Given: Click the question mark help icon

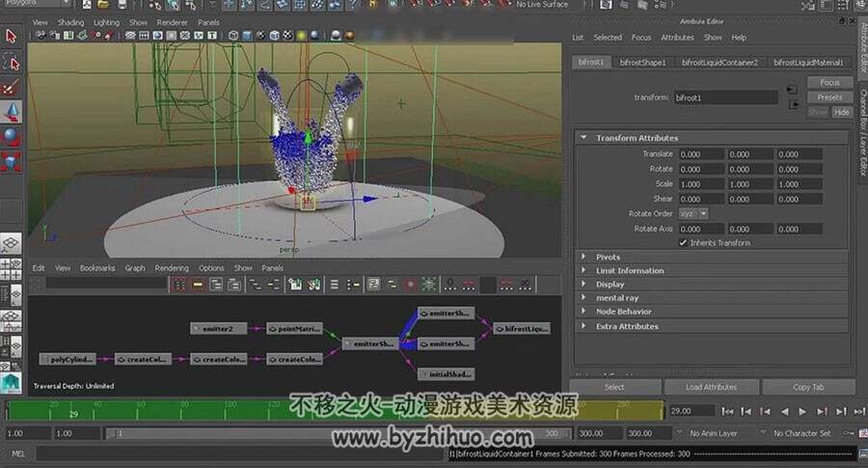Looking at the screenshot, I should 353,5.
